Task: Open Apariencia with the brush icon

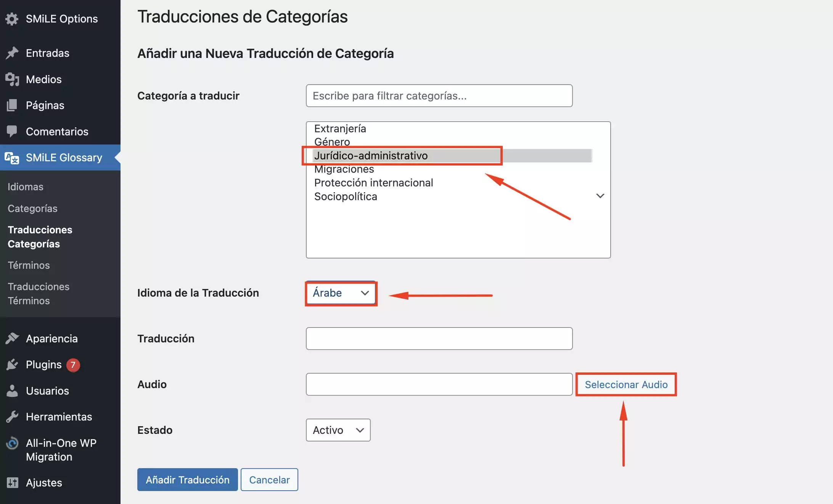Action: click(13, 338)
